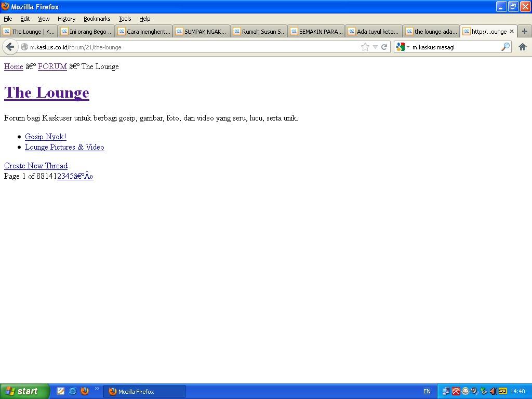Reload the page using the refresh icon
Screen dimensions: 532x399
point(384,47)
